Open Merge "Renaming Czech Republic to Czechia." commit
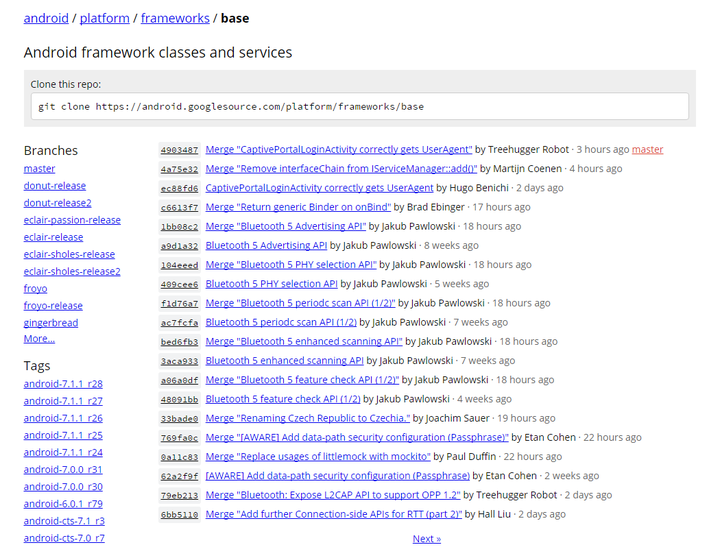Image resolution: width=720 pixels, height=558 pixels. click(308, 418)
